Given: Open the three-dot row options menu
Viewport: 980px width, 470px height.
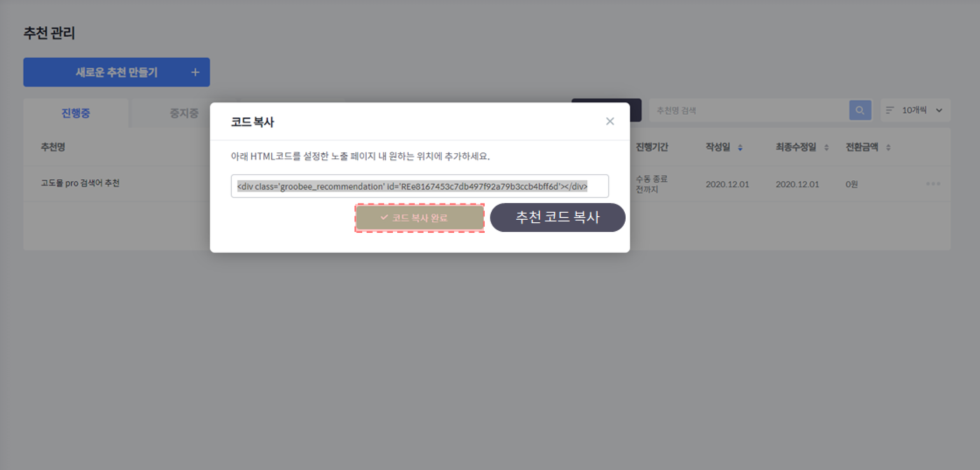Looking at the screenshot, I should point(933,184).
